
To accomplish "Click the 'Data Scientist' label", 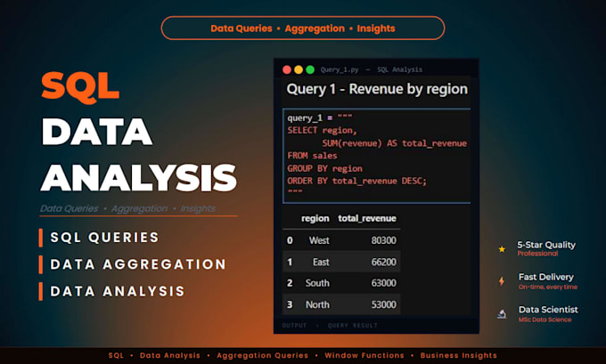I will (x=548, y=310).
